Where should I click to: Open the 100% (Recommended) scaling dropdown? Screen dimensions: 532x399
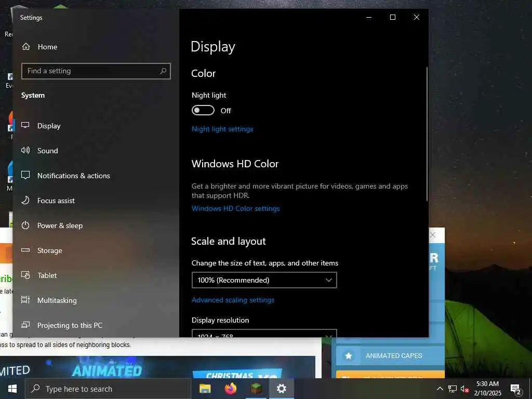[x=264, y=280]
